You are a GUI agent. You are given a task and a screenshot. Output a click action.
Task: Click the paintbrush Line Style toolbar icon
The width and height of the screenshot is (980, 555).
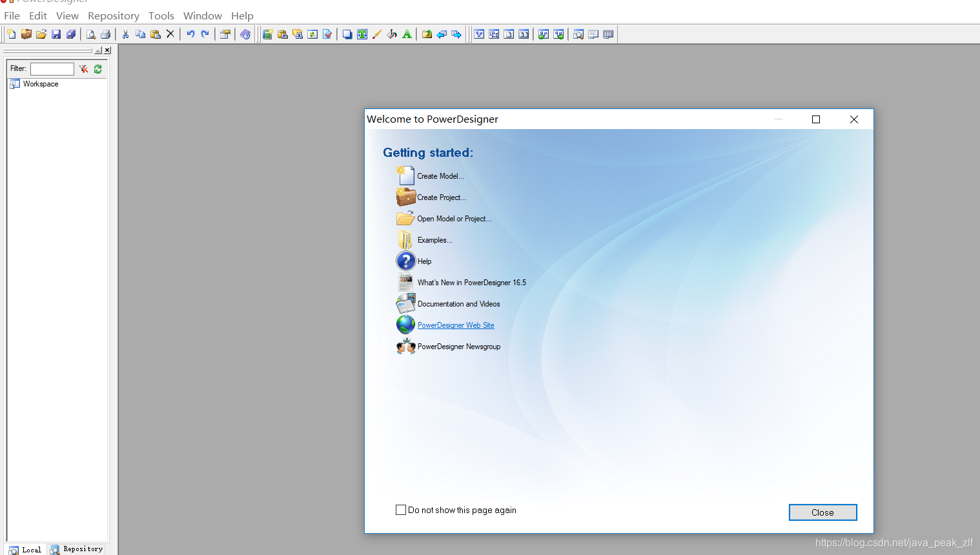pyautogui.click(x=377, y=34)
